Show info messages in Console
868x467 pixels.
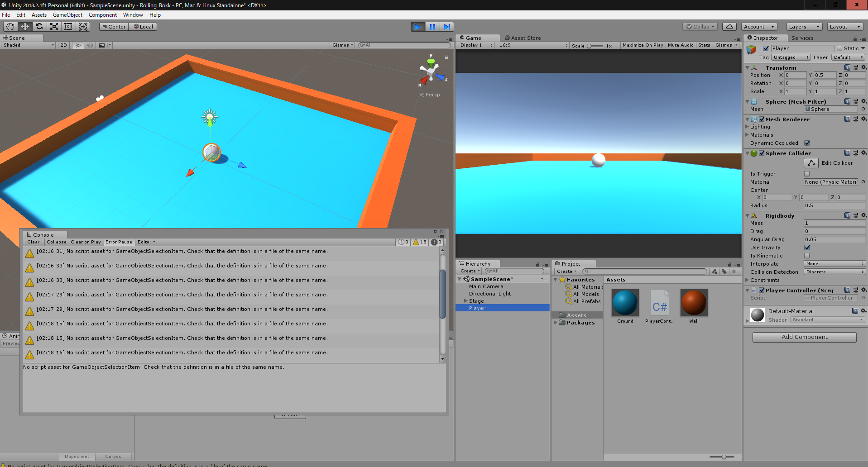[403, 242]
